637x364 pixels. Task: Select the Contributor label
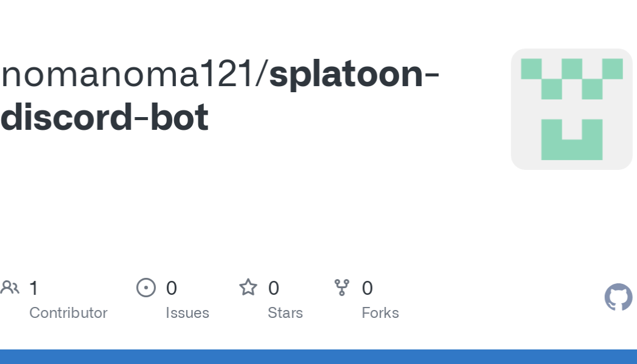[68, 313]
